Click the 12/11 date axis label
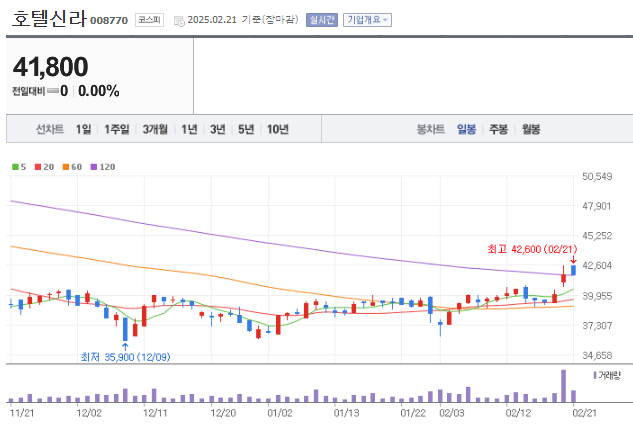 155,413
